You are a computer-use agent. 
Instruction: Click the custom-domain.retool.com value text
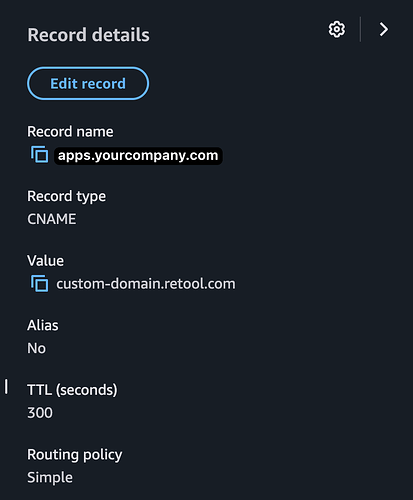(x=146, y=284)
